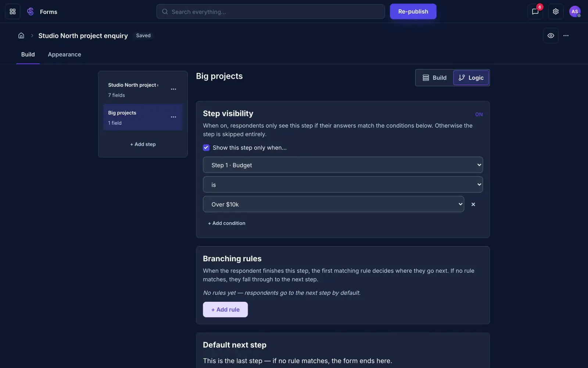
Task: Click the Studio North project enquiry title
Action: tap(83, 36)
